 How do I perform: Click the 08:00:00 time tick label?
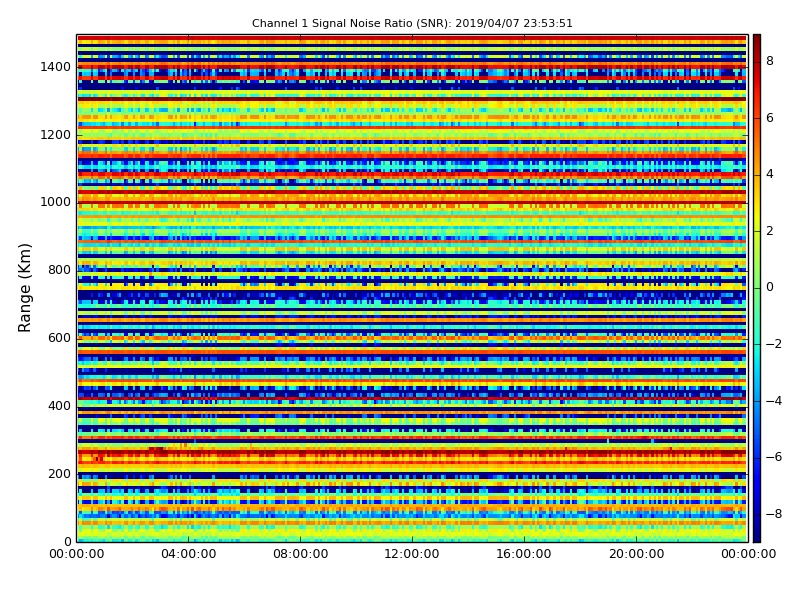click(x=301, y=554)
